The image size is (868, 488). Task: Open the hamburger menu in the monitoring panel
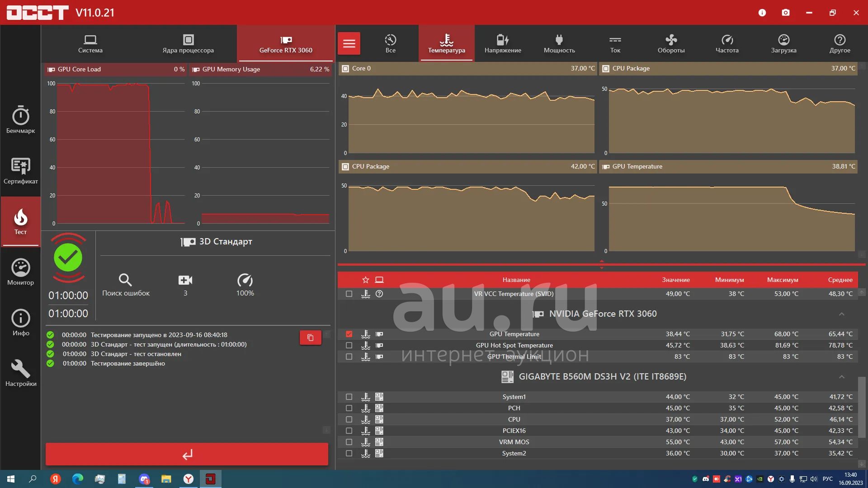coord(349,43)
